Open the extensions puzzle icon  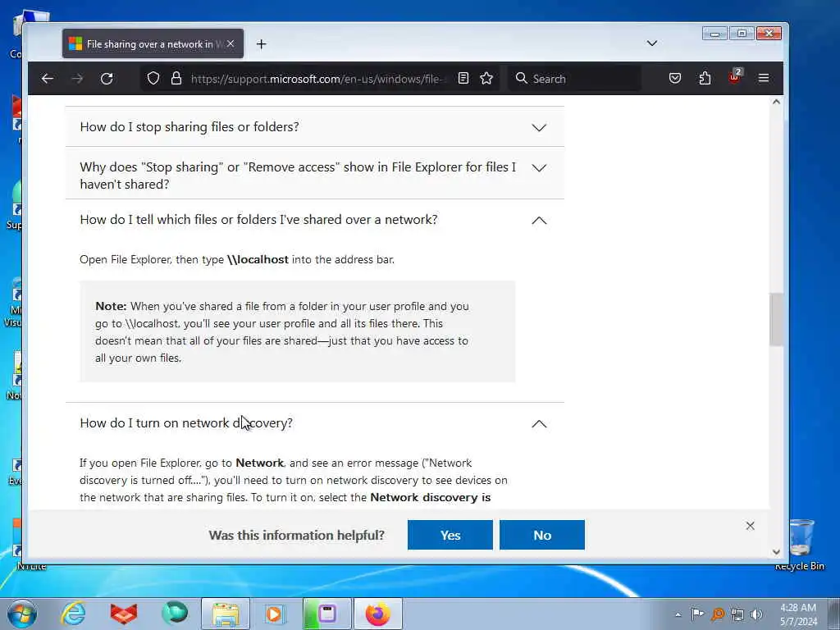click(x=705, y=79)
